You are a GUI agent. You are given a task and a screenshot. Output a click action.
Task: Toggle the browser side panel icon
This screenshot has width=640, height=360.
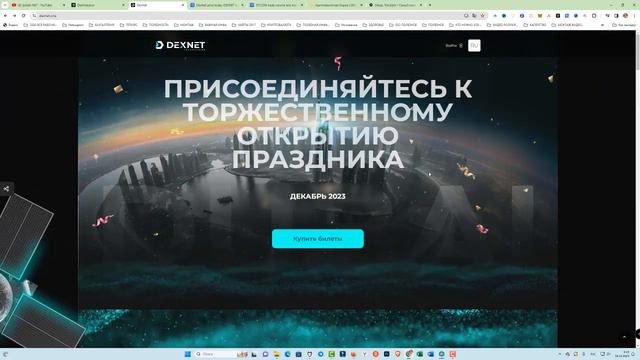(616, 16)
